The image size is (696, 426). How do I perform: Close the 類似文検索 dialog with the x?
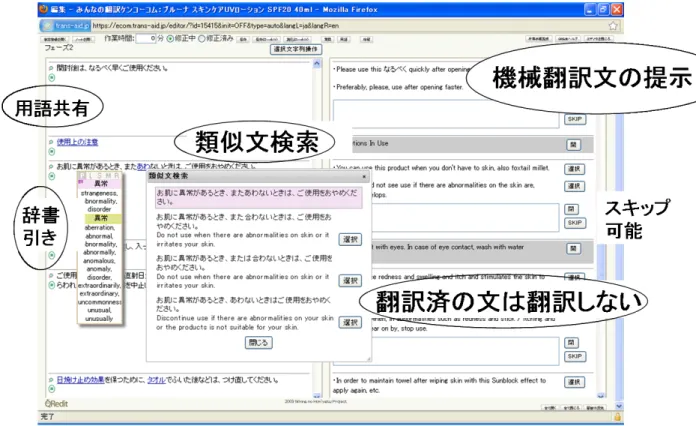coord(364,177)
